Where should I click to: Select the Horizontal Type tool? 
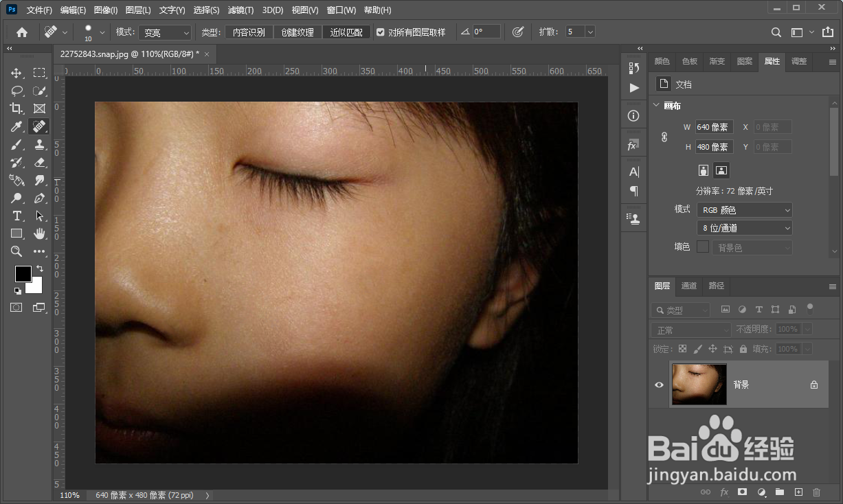[16, 216]
